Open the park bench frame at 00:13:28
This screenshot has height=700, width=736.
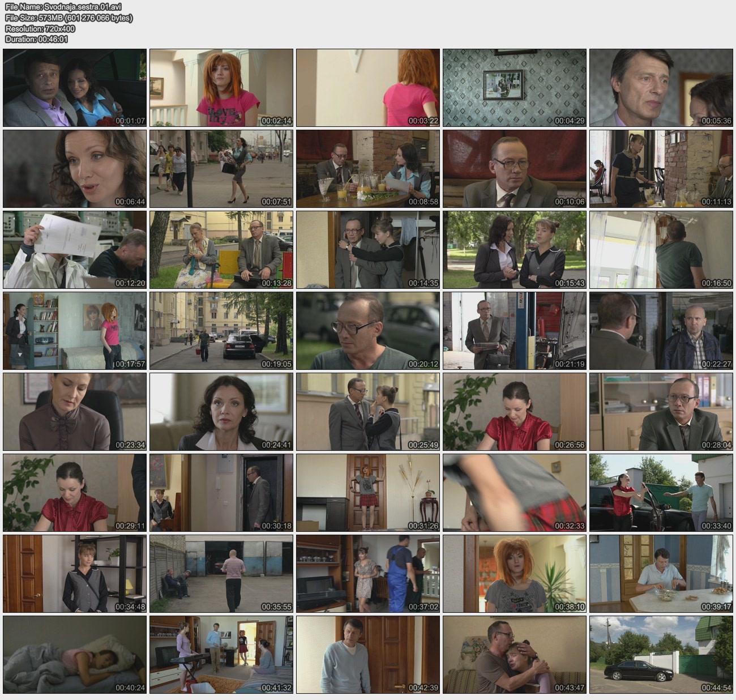click(221, 250)
